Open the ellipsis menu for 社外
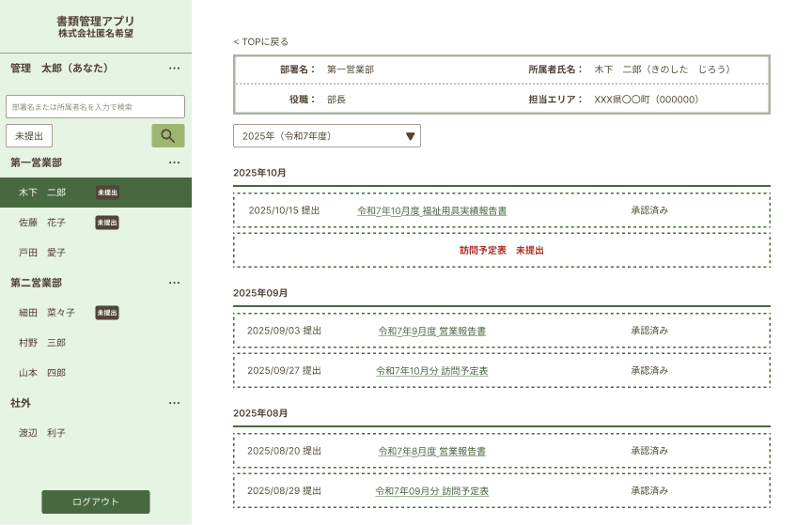The width and height of the screenshot is (812, 525). point(174,403)
